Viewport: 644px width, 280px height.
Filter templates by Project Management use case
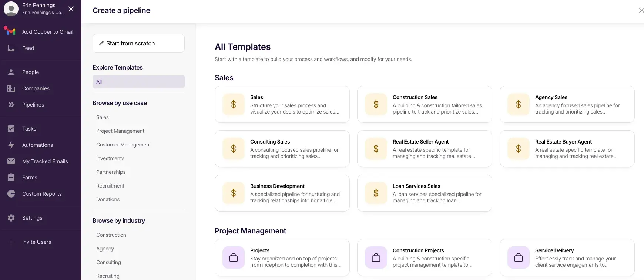click(x=120, y=131)
